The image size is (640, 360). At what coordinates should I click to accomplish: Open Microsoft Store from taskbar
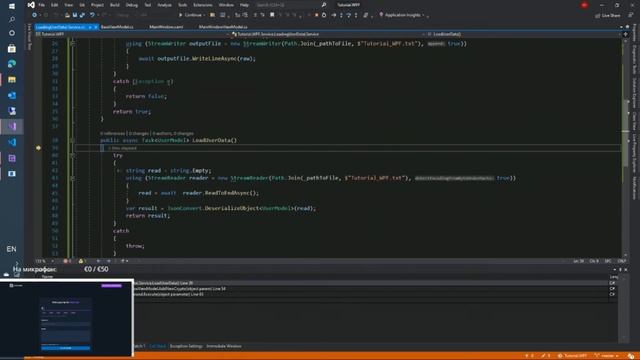(x=12, y=49)
